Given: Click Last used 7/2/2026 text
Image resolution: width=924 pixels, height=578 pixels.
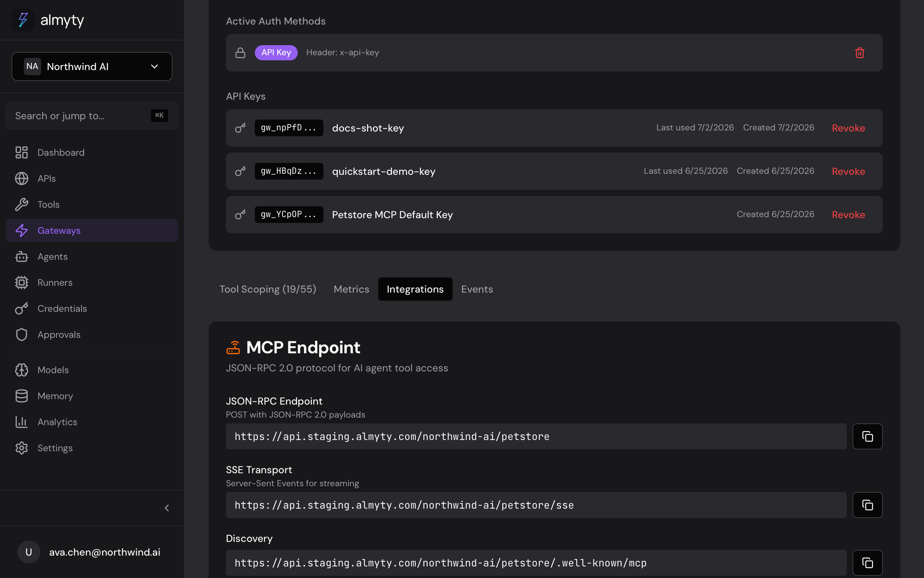Looking at the screenshot, I should [x=695, y=128].
